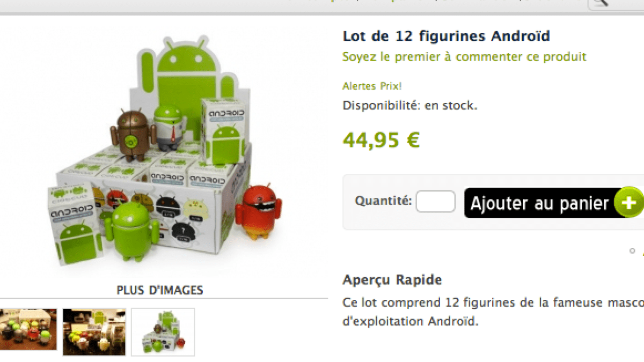
Task: Click the 44,95 € price
Action: click(381, 141)
